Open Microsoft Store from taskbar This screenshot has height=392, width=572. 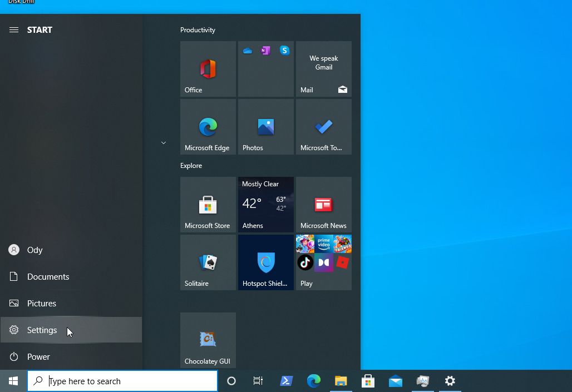click(368, 381)
